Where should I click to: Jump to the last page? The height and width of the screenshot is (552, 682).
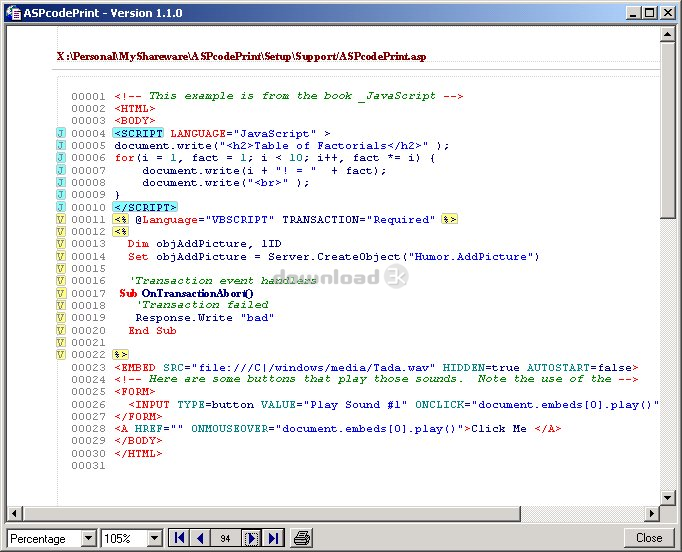[273, 538]
